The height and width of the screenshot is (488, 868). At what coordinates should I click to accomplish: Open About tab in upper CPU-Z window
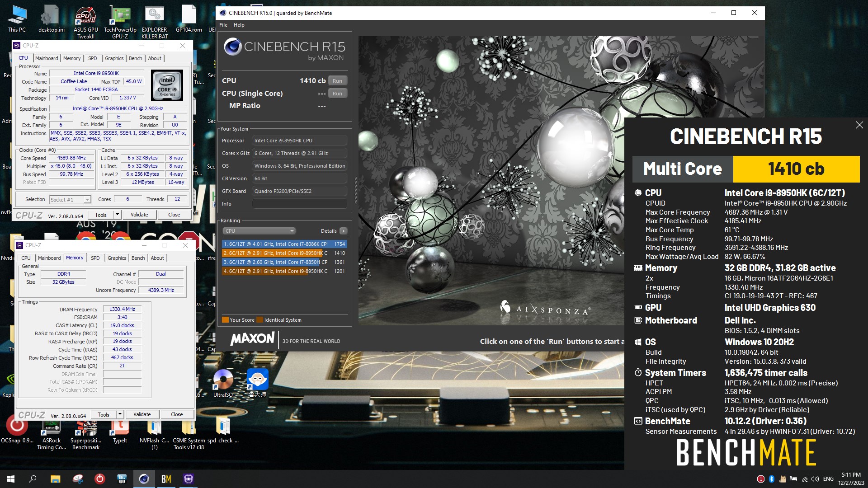coord(155,58)
